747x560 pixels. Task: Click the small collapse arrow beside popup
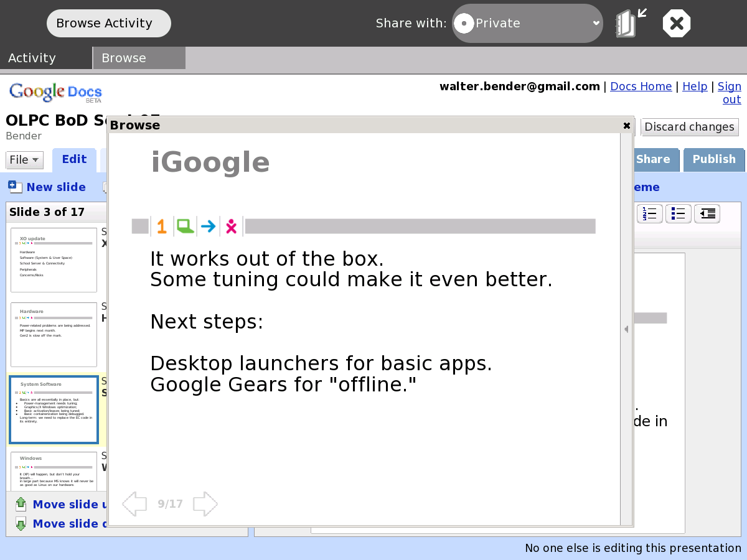pyautogui.click(x=626, y=329)
